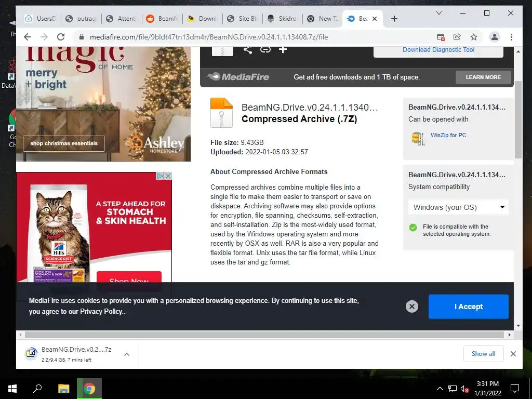This screenshot has height=399, width=532.
Task: Open Windows notification center
Action: (515, 389)
